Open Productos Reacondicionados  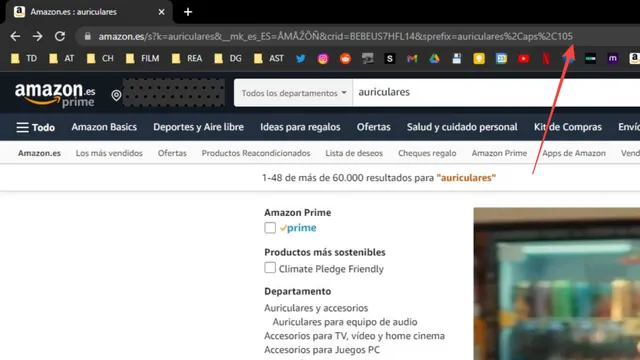[256, 153]
